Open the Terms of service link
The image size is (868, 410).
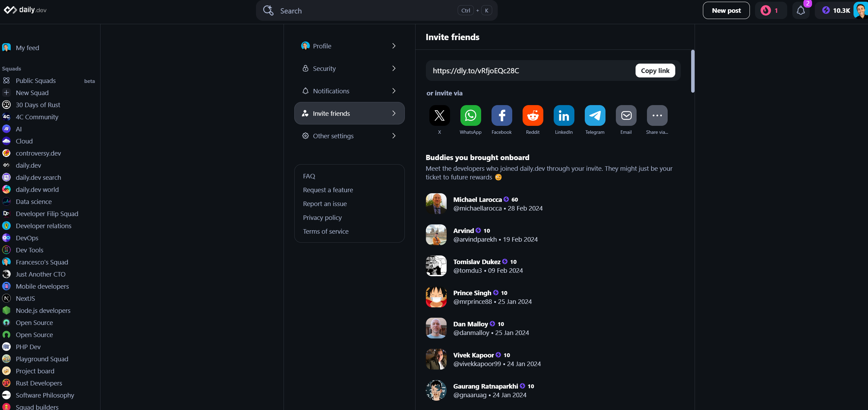tap(326, 231)
